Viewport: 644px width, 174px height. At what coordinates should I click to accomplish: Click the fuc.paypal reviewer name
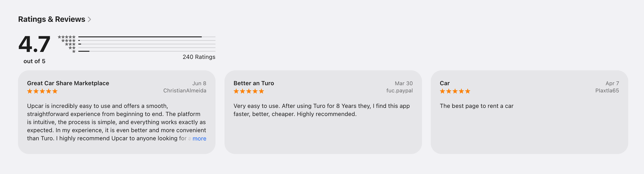pos(399,91)
